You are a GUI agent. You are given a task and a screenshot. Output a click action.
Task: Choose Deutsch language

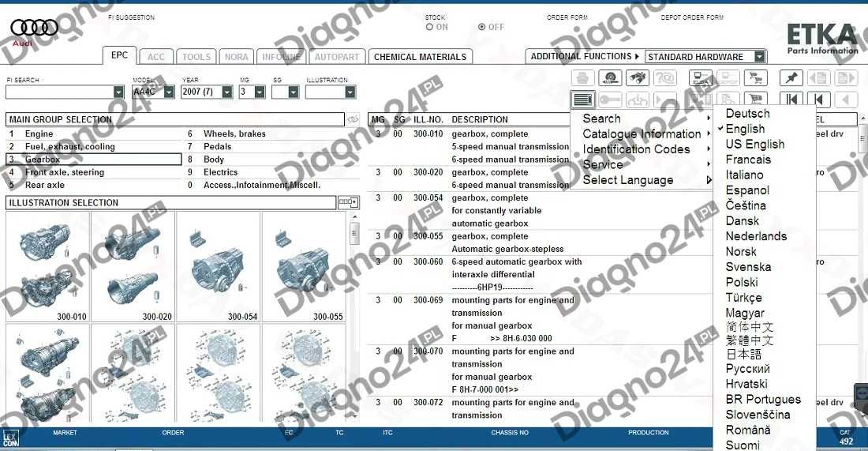click(747, 114)
